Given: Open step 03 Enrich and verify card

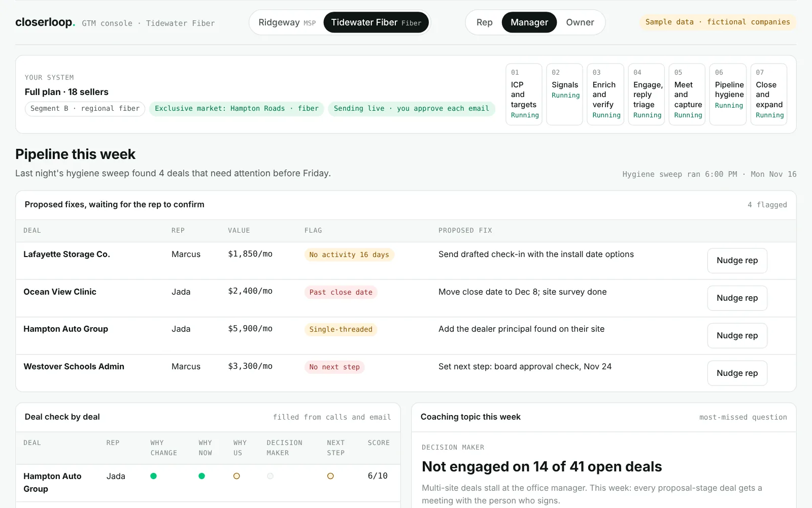Looking at the screenshot, I should [605, 94].
